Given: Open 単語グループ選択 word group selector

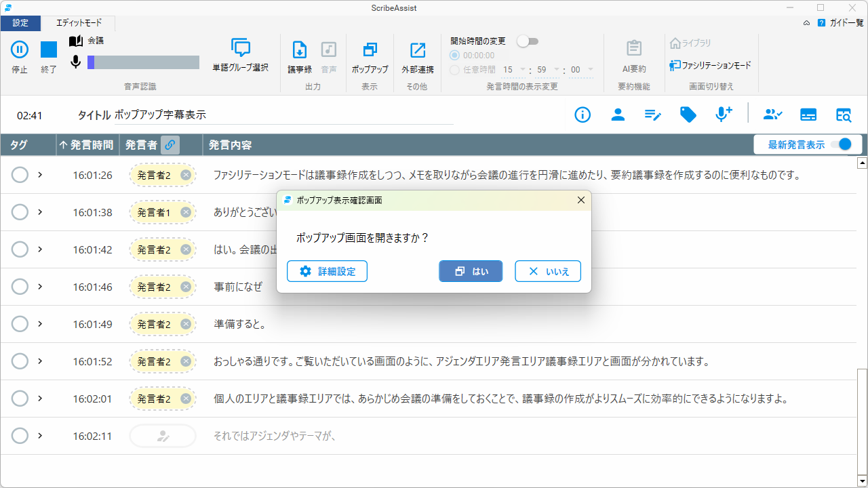Looking at the screenshot, I should pos(241,49).
